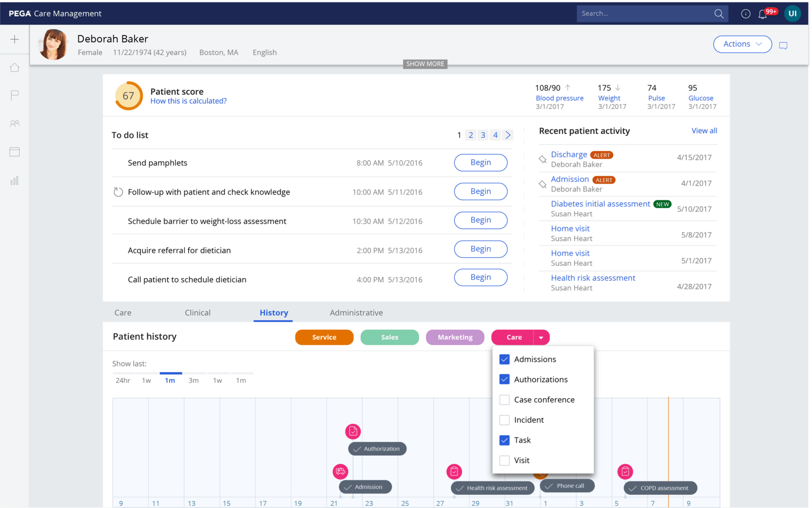The image size is (812, 508).
Task: Select the people icon in the sidebar
Action: coord(14,123)
